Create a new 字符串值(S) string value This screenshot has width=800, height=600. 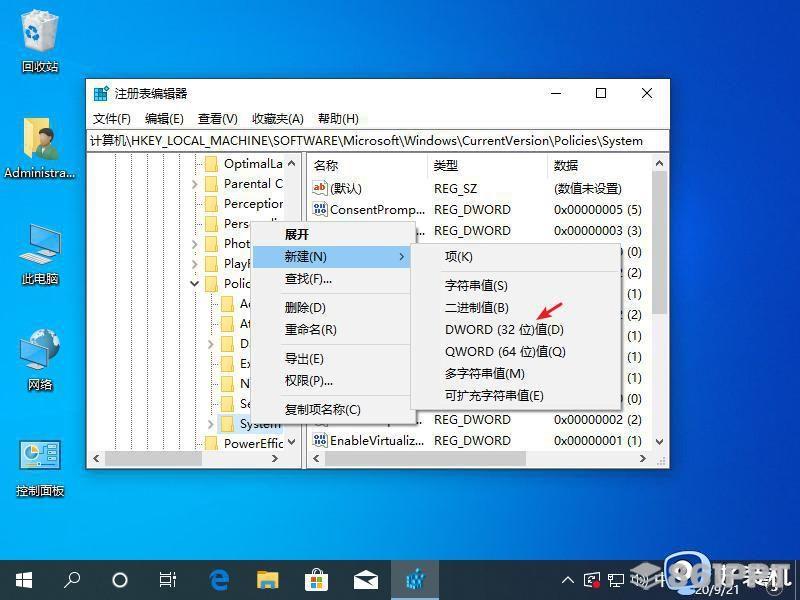tap(516, 286)
